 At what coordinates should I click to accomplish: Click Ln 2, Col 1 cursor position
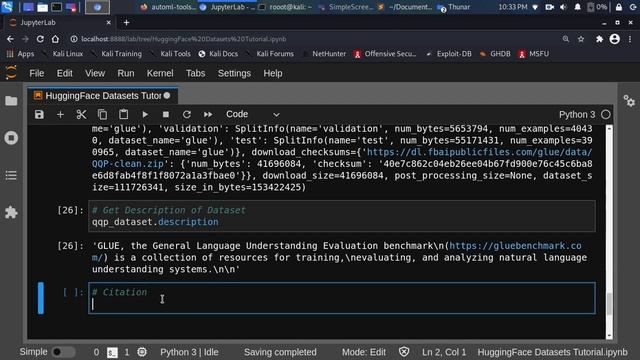[444, 352]
